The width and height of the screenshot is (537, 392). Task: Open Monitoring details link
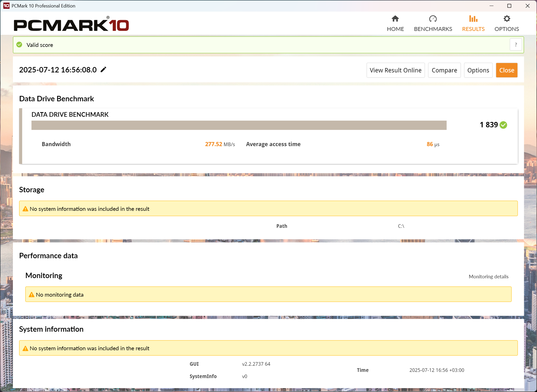click(488, 277)
